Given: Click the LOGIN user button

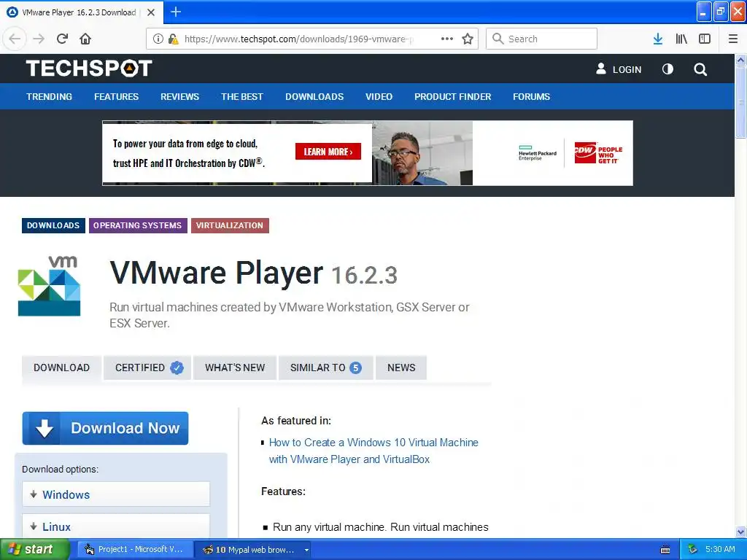Looking at the screenshot, I should [x=619, y=69].
